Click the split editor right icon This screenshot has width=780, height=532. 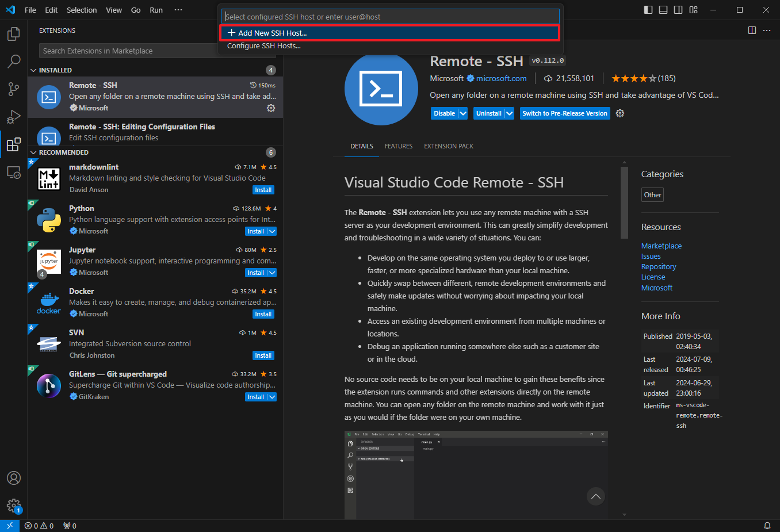tap(752, 30)
